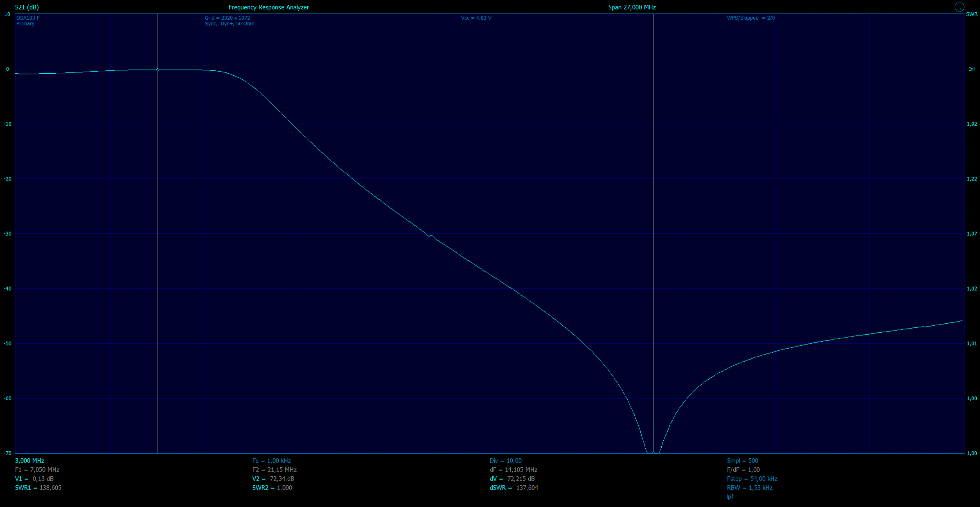Click the Div = 10,00 setting

coord(505,461)
